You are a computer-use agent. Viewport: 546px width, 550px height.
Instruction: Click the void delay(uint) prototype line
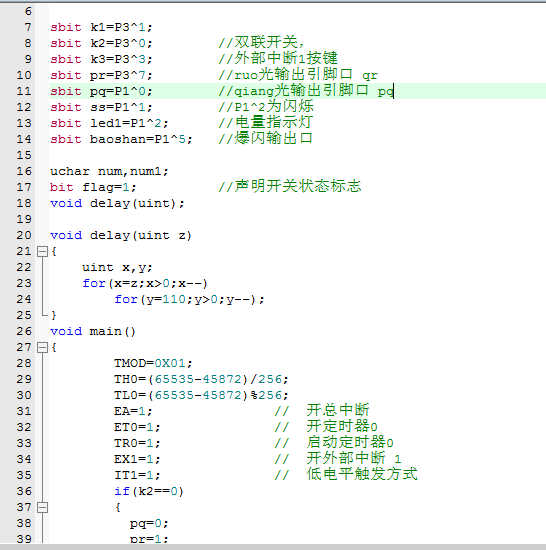pyautogui.click(x=117, y=203)
